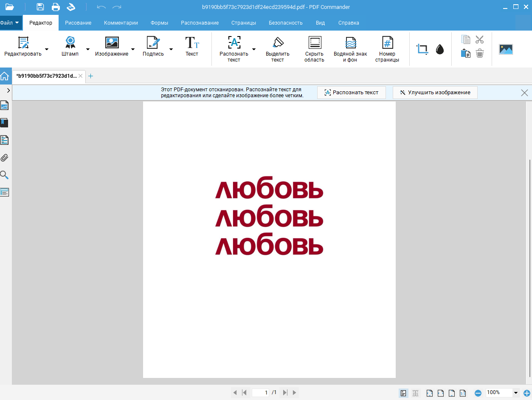Click the Улучшить изображение button
The height and width of the screenshot is (400, 532).
pyautogui.click(x=435, y=93)
